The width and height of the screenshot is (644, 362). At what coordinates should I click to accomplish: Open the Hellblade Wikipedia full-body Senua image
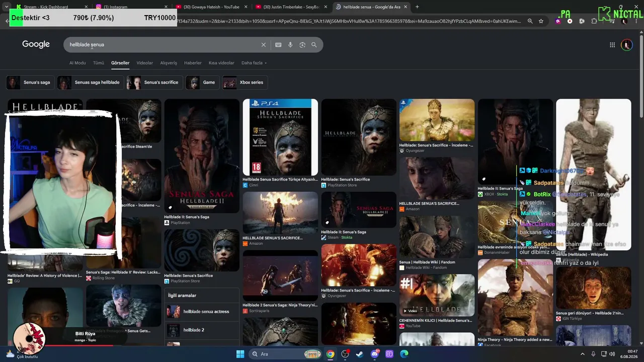(594, 174)
